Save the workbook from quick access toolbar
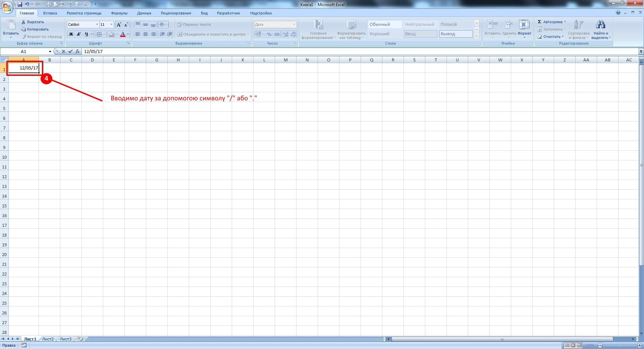The width and height of the screenshot is (644, 349). click(20, 4)
